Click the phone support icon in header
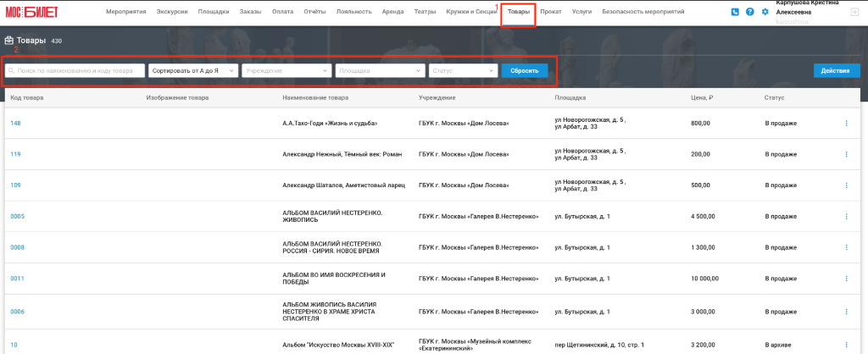The image size is (868, 354). coord(735,12)
